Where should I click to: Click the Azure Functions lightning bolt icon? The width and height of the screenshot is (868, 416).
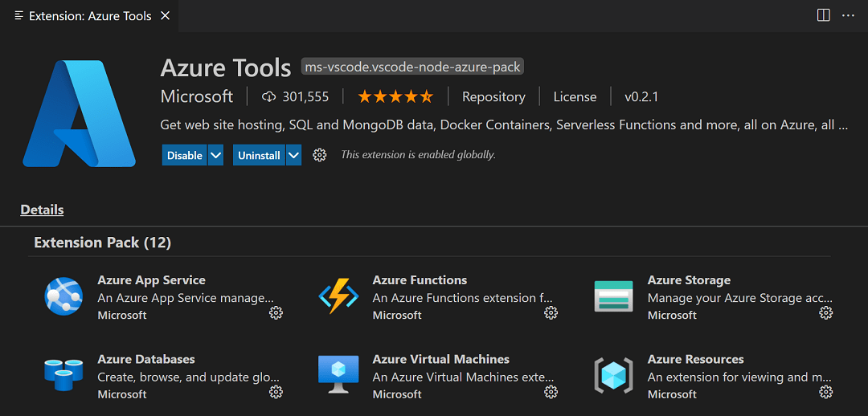(x=338, y=296)
